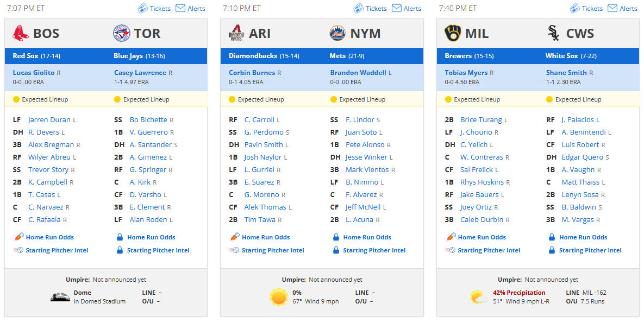Viewport: 644px width, 323px height.
Task: Click the Toronto Blue Jays team logo
Action: click(x=122, y=33)
